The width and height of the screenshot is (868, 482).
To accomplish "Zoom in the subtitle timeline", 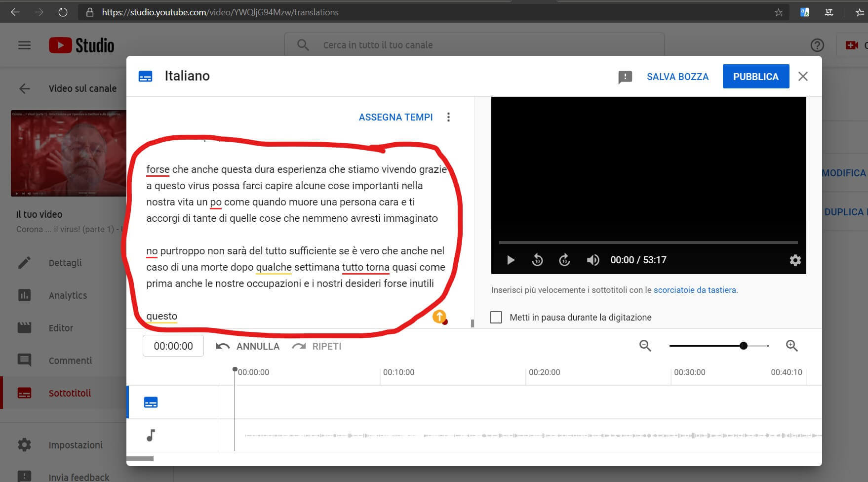I will (x=791, y=346).
